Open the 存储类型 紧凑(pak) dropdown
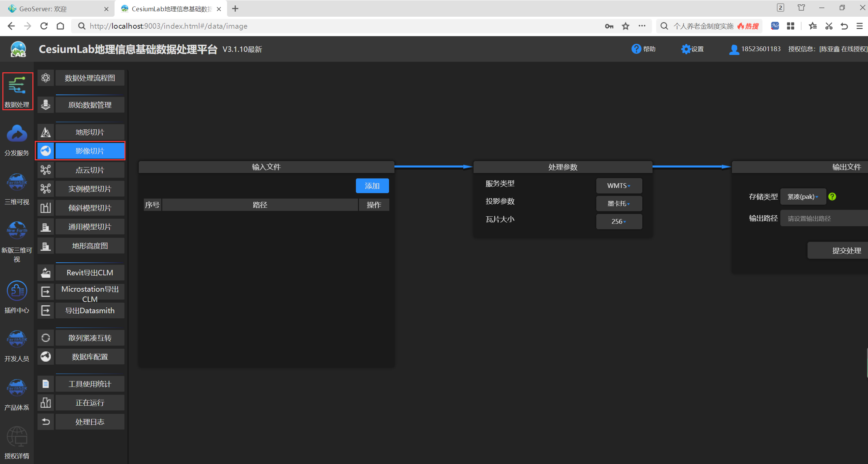 tap(803, 197)
